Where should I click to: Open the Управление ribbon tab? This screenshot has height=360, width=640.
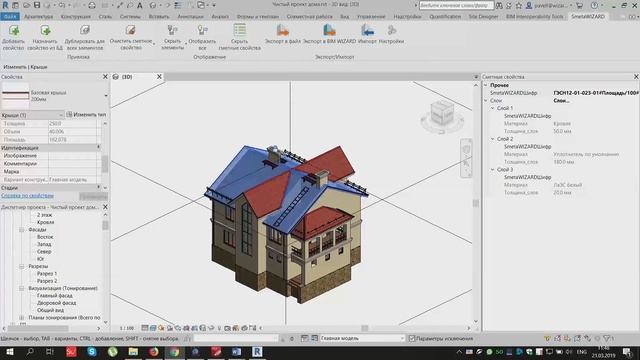[371, 17]
